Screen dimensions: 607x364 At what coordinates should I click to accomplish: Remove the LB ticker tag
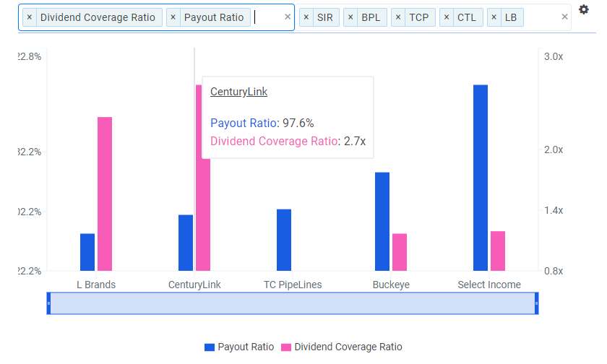click(x=494, y=17)
